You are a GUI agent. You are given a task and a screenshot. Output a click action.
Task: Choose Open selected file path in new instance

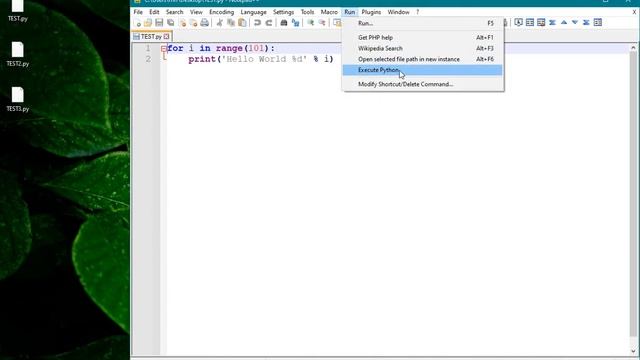click(x=422, y=59)
